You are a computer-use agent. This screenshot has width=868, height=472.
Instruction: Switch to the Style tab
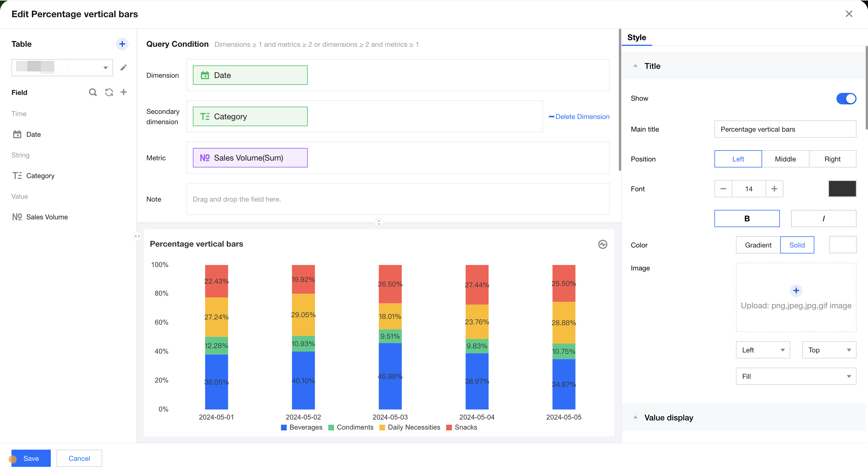pos(637,37)
